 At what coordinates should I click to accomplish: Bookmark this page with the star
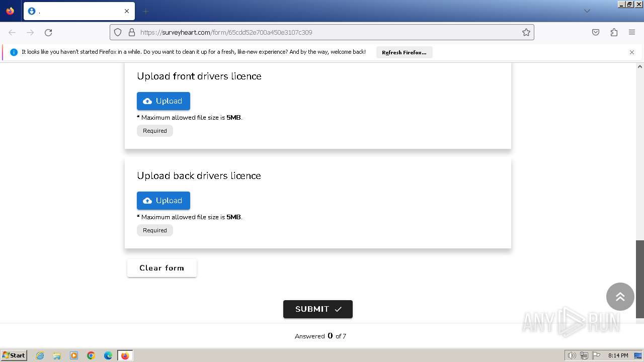526,32
